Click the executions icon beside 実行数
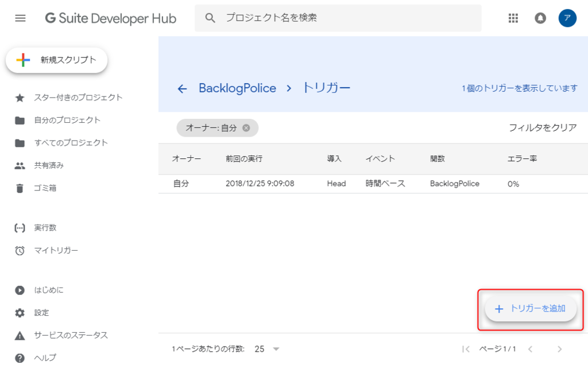 tap(20, 228)
